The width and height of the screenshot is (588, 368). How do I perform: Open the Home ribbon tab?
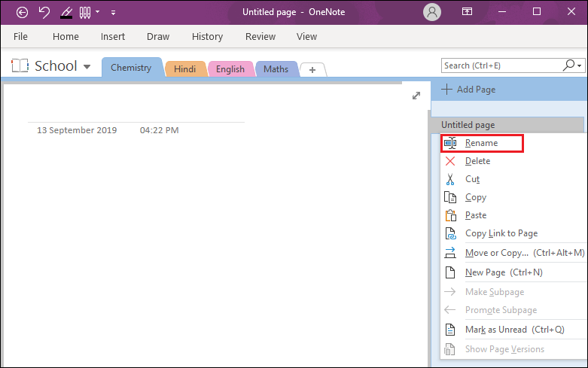click(66, 36)
